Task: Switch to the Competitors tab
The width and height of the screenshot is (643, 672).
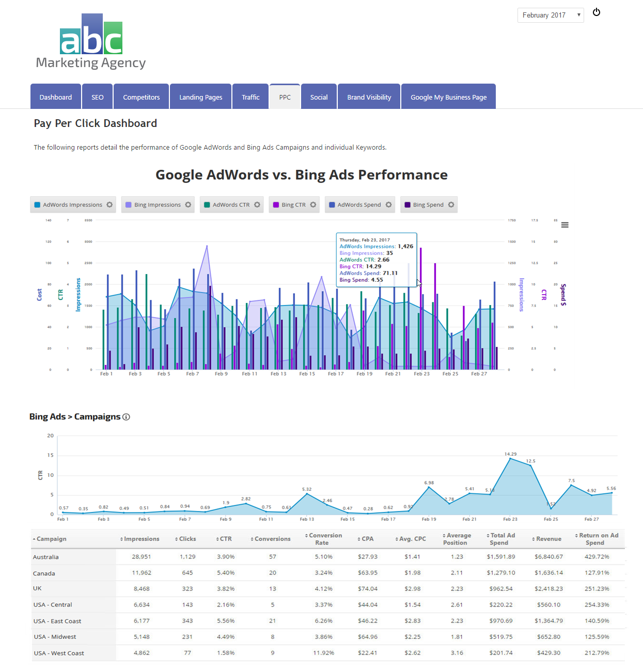Action: [141, 97]
